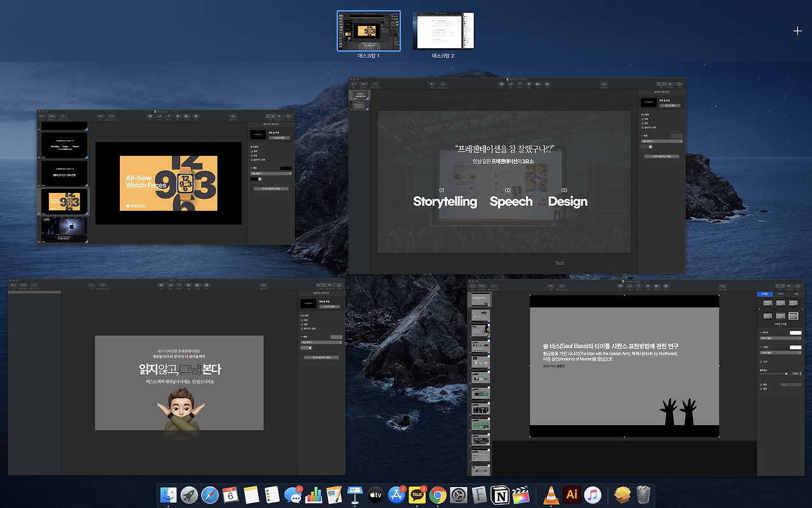Open KakaoTalk in the Dock
Image resolution: width=812 pixels, height=508 pixels.
[x=417, y=495]
